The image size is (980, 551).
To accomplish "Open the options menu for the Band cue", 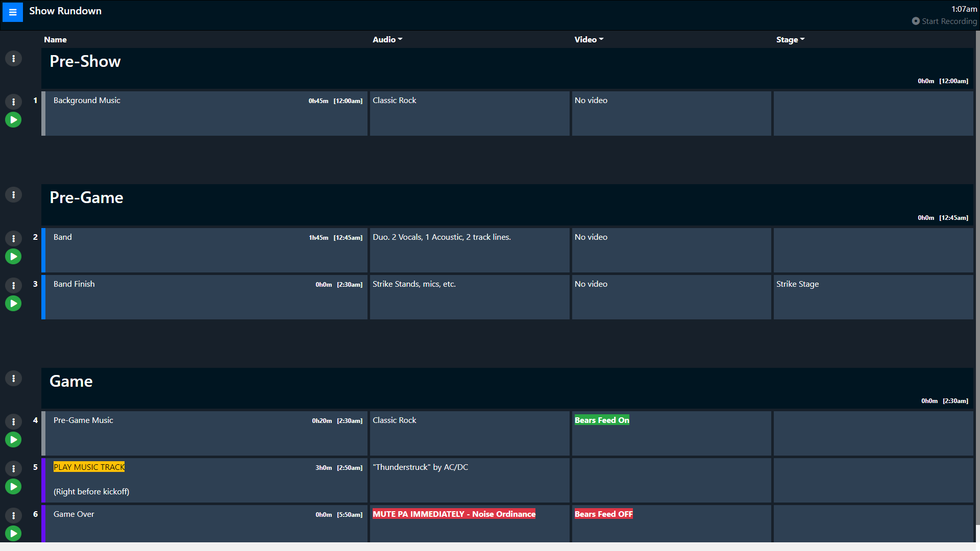I will 13,238.
